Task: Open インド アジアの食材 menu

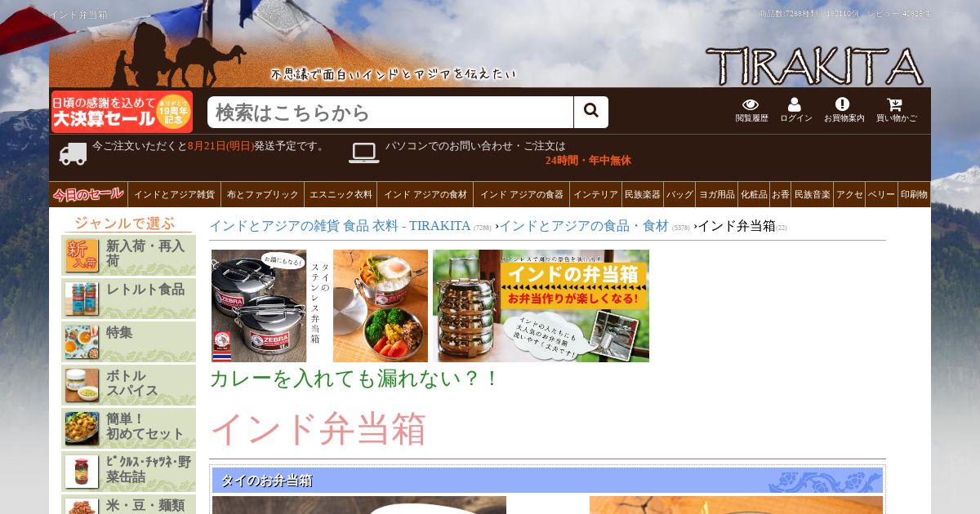Action: click(425, 194)
